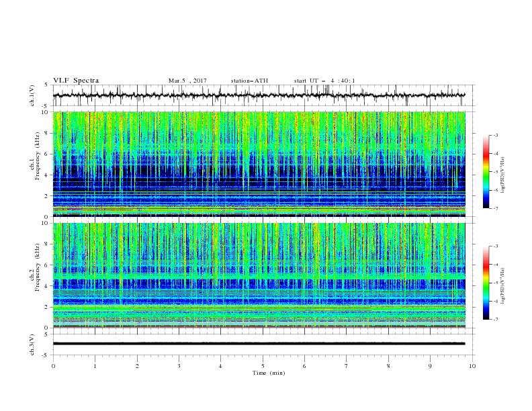The height and width of the screenshot is (411, 532).
Task: Click the ch.3 voltage waveform trace
Action: coord(259,344)
